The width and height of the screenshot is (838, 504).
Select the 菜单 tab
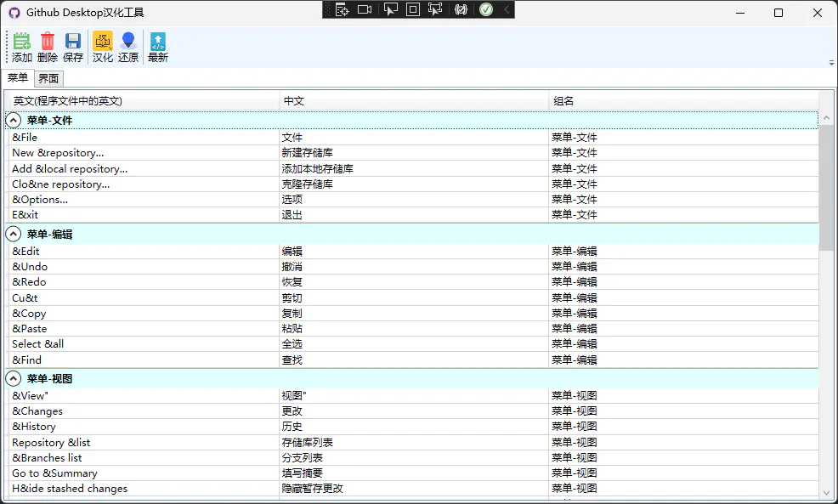(x=17, y=77)
